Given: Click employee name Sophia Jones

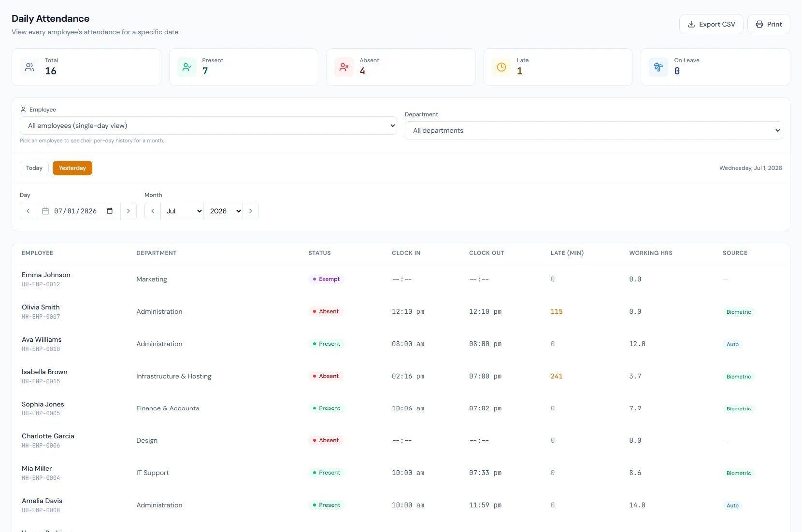Looking at the screenshot, I should point(43,404).
